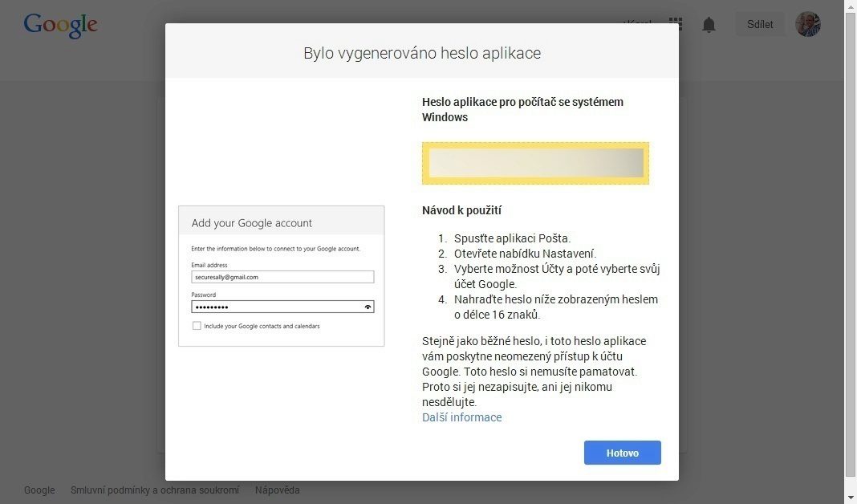Open the account profile picture
This screenshot has height=504, width=857.
coord(808,25)
